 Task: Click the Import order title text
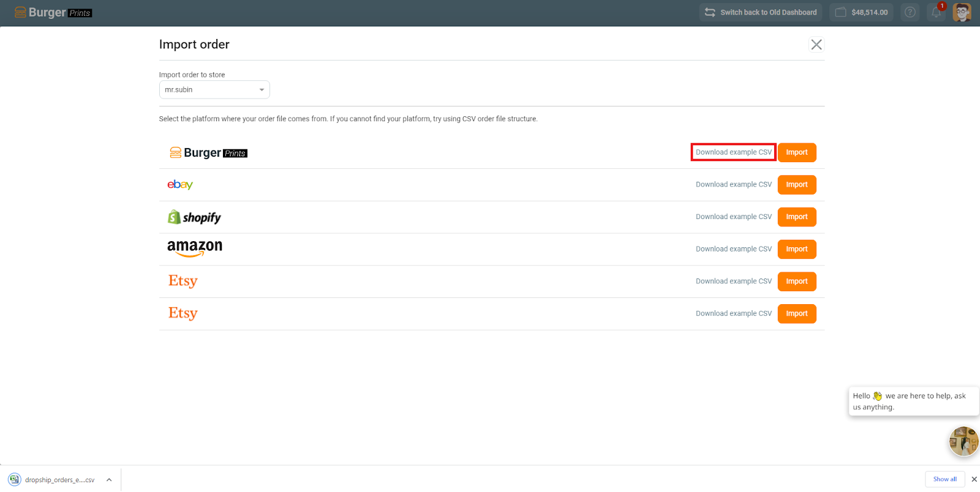pos(194,45)
